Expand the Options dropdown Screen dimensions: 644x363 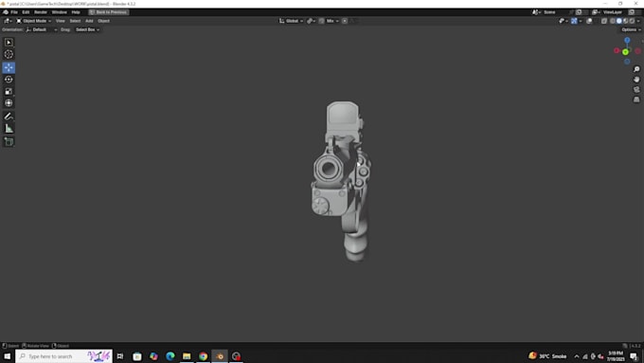tap(631, 29)
